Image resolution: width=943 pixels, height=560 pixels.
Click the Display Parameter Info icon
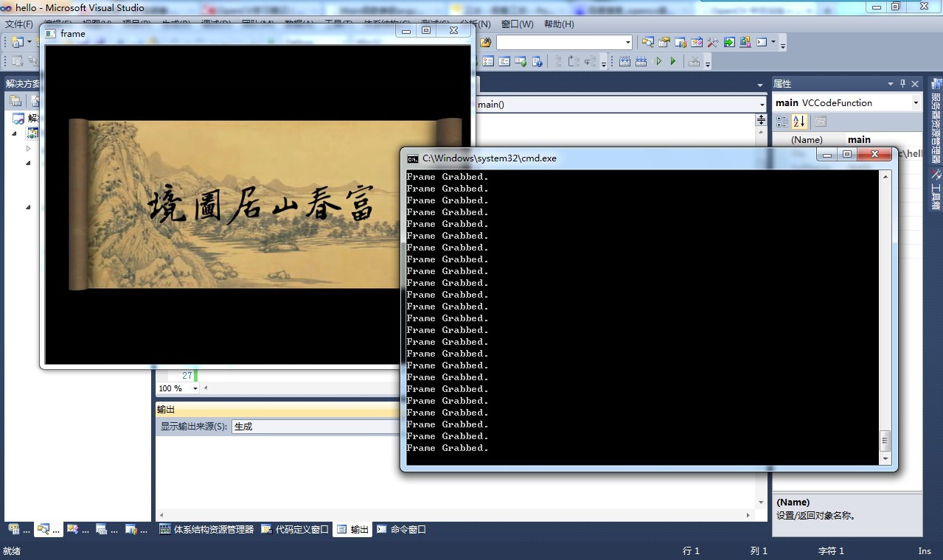(504, 61)
